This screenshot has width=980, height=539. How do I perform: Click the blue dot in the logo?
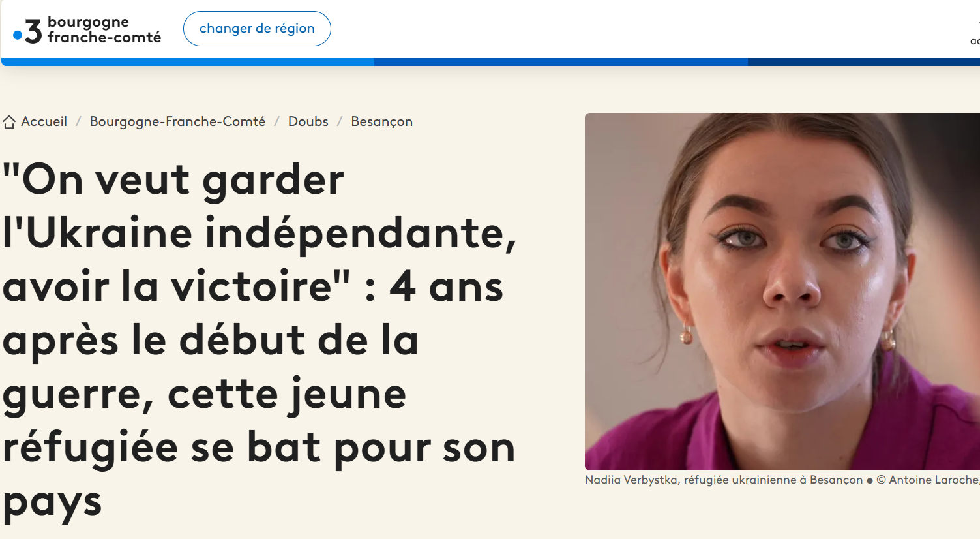[18, 35]
